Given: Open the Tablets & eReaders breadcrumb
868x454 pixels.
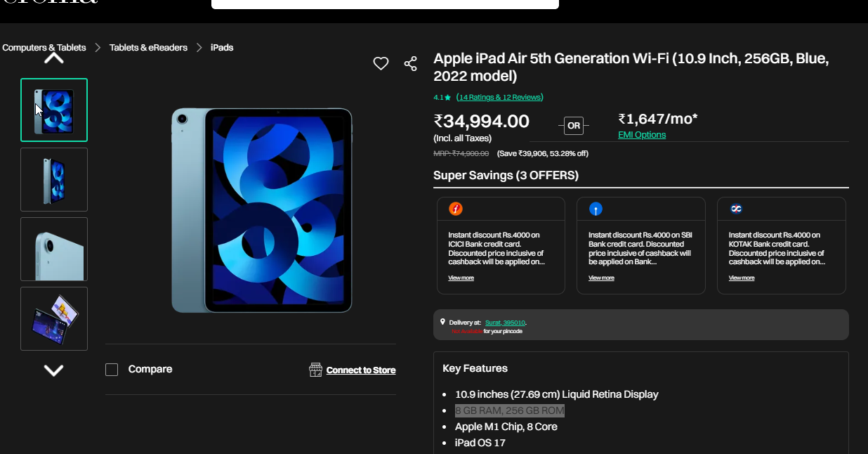Looking at the screenshot, I should tap(148, 48).
